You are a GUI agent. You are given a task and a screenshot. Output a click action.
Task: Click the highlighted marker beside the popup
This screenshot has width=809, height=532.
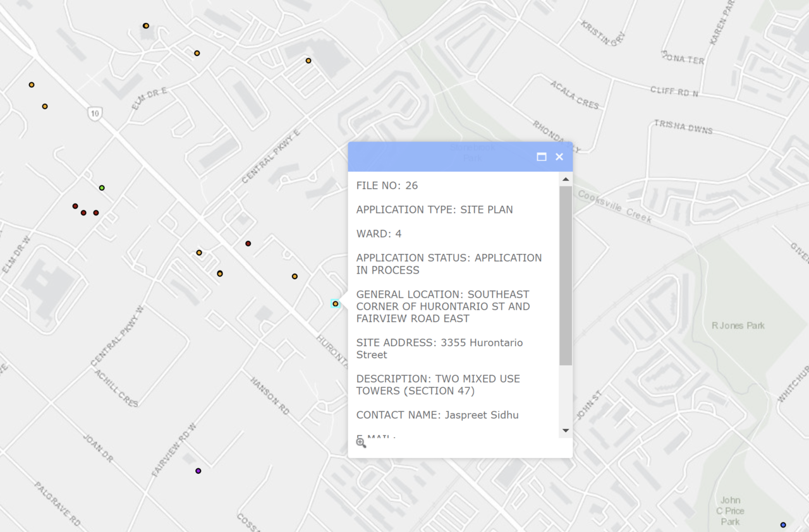(x=336, y=304)
